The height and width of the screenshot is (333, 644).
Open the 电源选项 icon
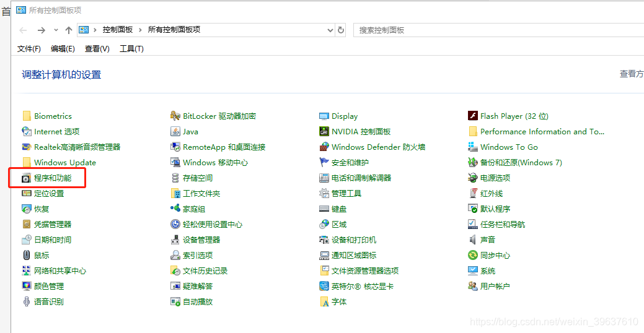(x=473, y=178)
